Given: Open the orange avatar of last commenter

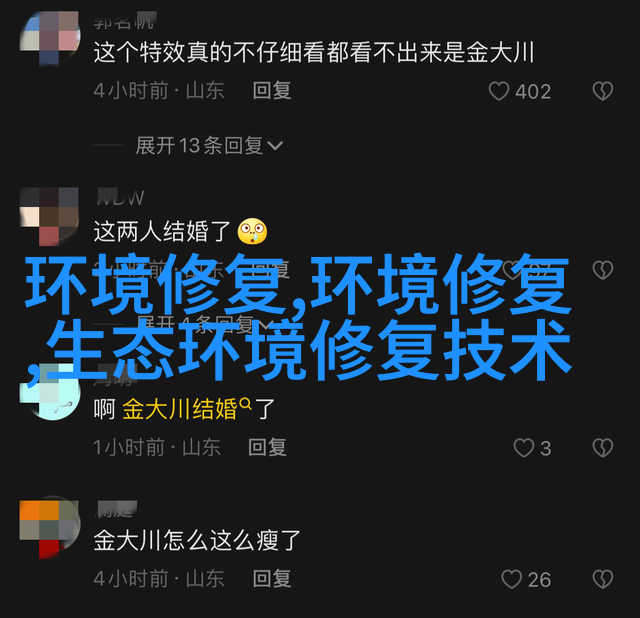Looking at the screenshot, I should (x=50, y=527).
